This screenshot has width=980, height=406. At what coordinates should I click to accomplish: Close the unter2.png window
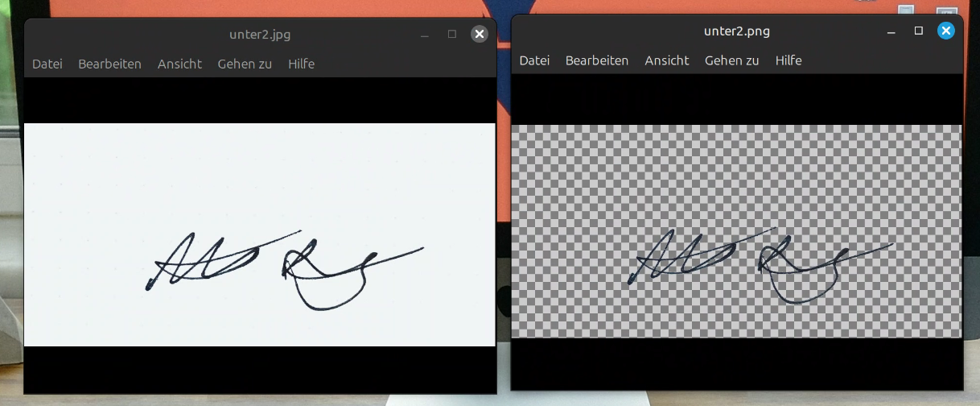tap(946, 31)
